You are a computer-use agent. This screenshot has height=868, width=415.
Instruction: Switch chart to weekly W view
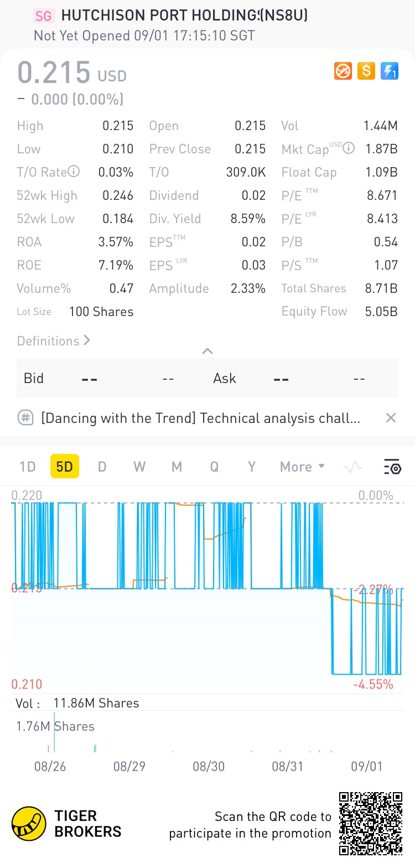click(139, 467)
